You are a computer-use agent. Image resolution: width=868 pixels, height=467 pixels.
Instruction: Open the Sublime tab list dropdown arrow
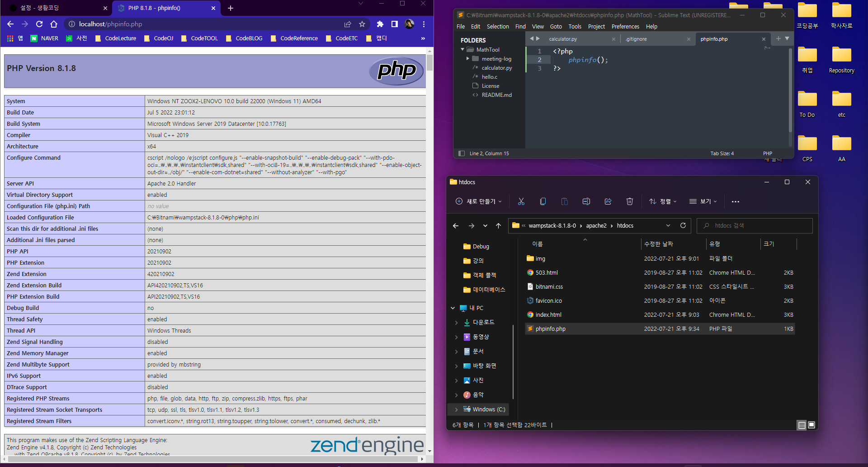click(787, 38)
